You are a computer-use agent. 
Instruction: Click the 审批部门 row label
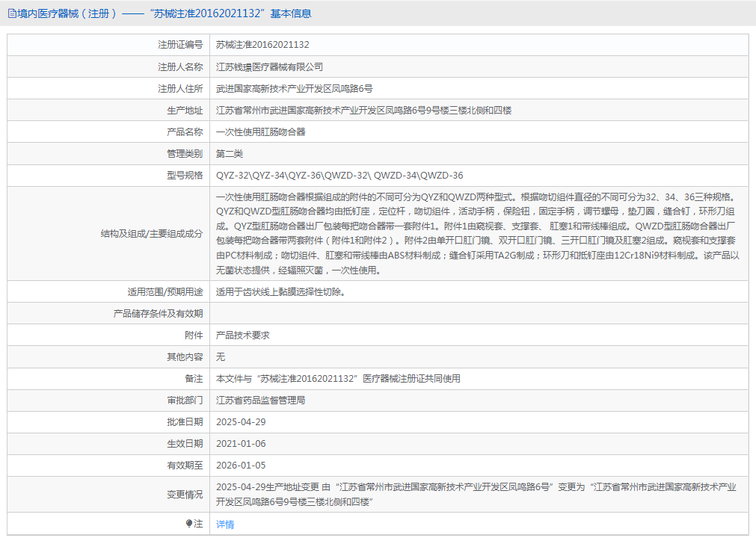pos(185,401)
